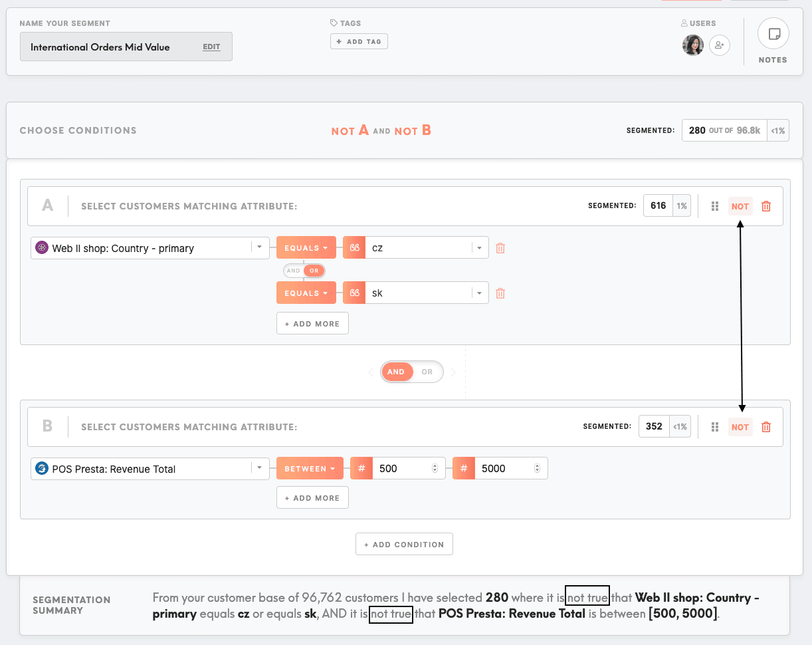Toggle NOT on condition A
The image size is (812, 645).
pyautogui.click(x=740, y=206)
